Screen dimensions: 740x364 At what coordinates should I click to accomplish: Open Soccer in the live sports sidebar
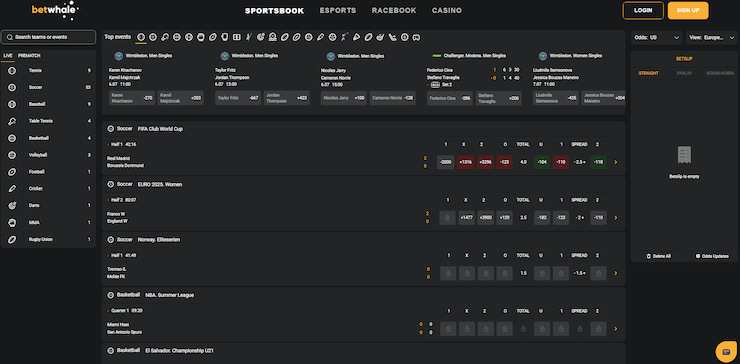pyautogui.click(x=49, y=87)
